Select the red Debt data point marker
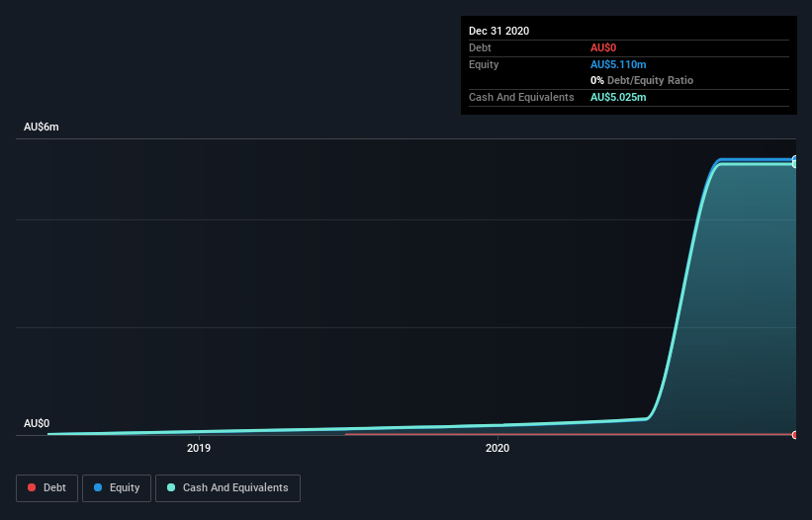The image size is (812, 520). click(x=795, y=435)
